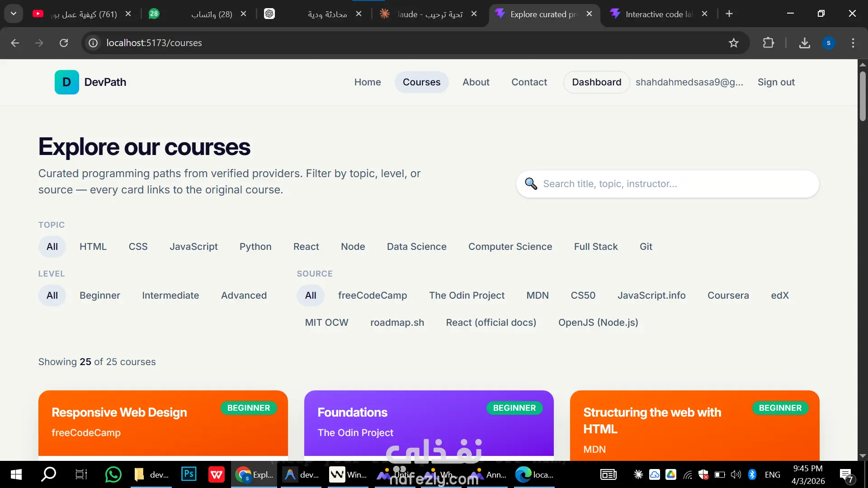The width and height of the screenshot is (868, 488).
Task: Open the Chrome profile avatar menu
Action: click(x=828, y=43)
